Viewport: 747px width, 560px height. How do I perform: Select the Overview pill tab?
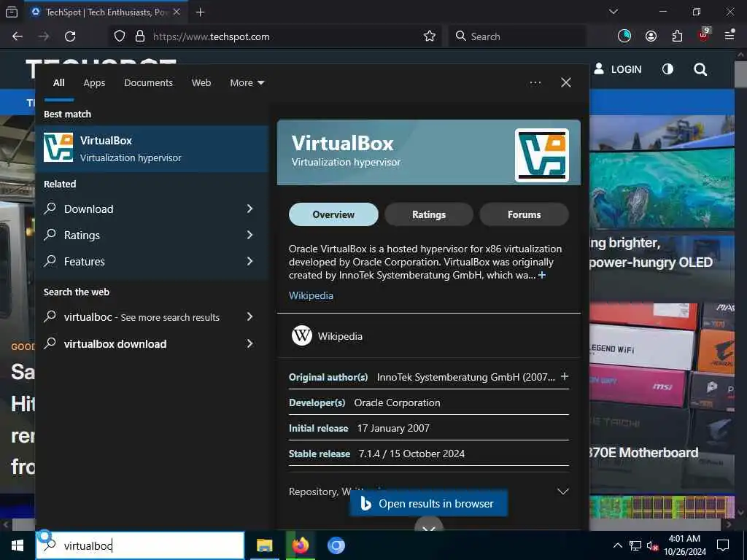[333, 214]
